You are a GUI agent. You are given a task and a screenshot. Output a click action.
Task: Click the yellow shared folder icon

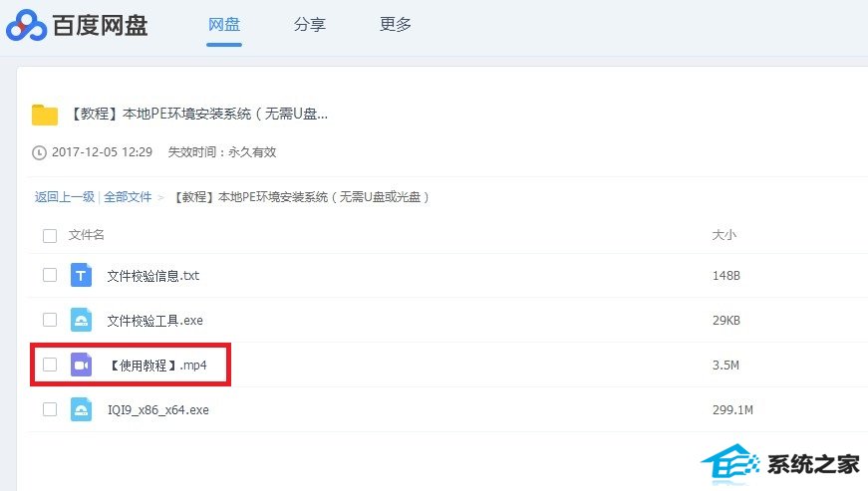[x=45, y=115]
